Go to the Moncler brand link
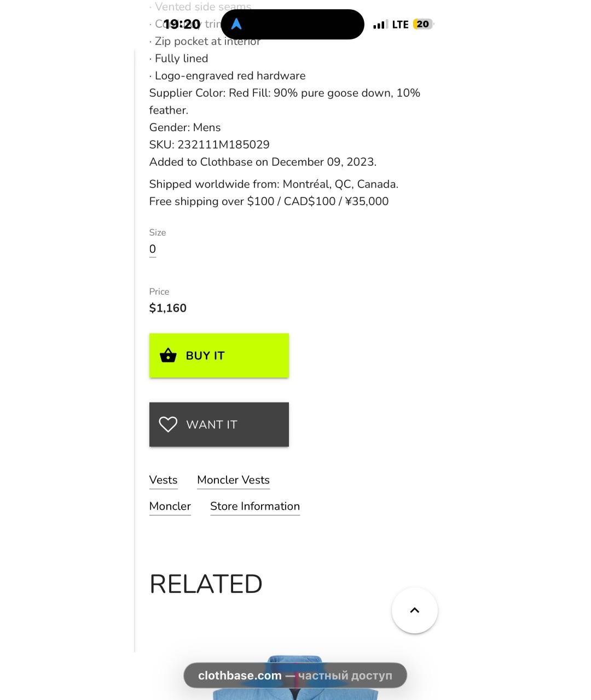This screenshot has height=700, width=591. coord(170,506)
